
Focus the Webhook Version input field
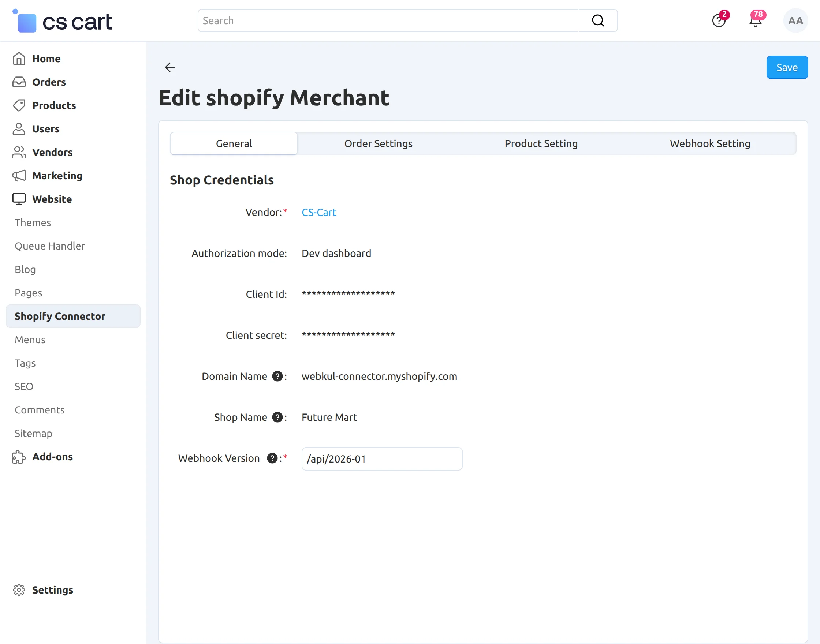point(382,459)
